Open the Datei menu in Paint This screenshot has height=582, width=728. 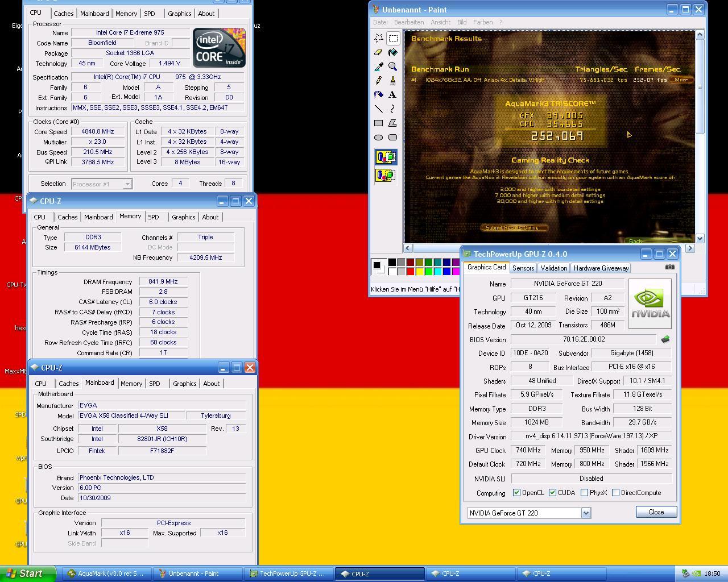380,22
